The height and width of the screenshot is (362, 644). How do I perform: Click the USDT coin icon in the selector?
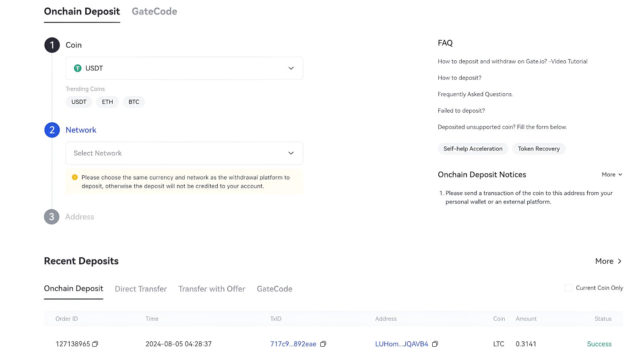click(78, 68)
